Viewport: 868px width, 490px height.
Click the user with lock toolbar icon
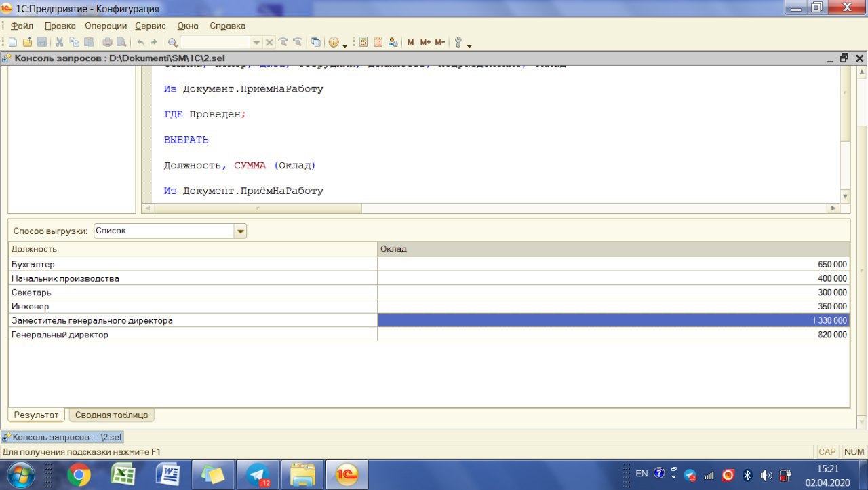click(393, 42)
